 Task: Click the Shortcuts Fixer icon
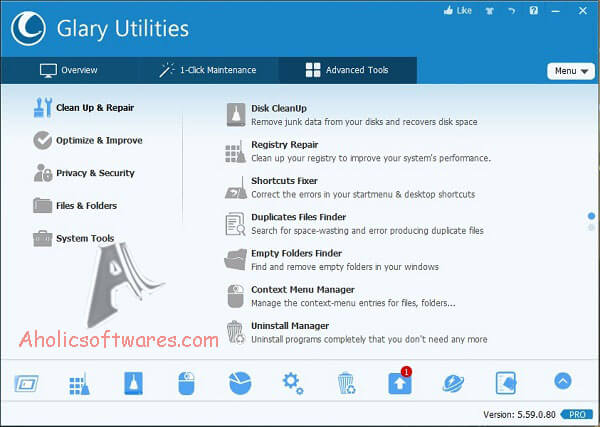point(236,188)
